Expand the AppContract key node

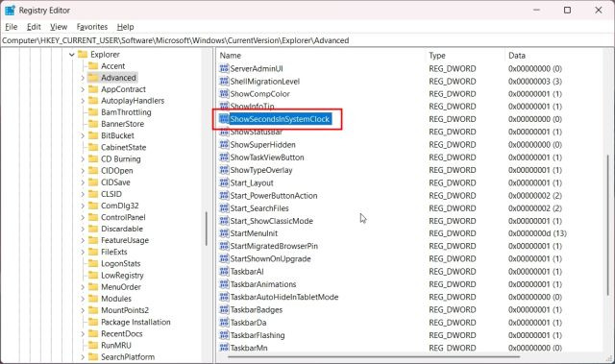point(83,89)
